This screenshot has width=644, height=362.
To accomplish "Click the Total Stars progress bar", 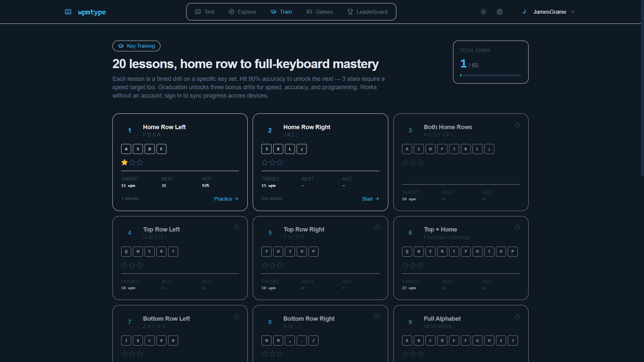I will (491, 75).
